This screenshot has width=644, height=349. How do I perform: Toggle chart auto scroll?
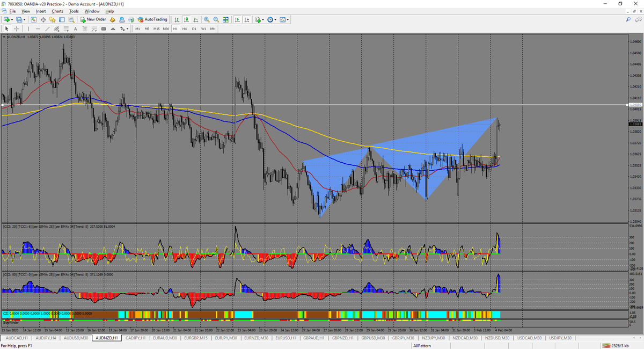pyautogui.click(x=237, y=20)
